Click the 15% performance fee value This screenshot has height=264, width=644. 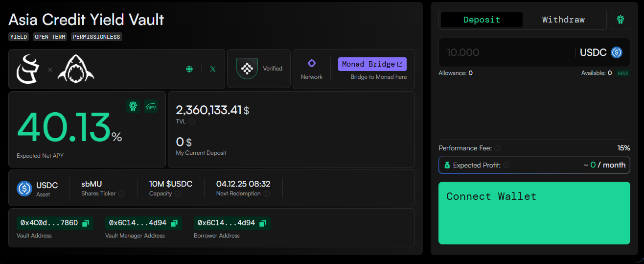[623, 148]
